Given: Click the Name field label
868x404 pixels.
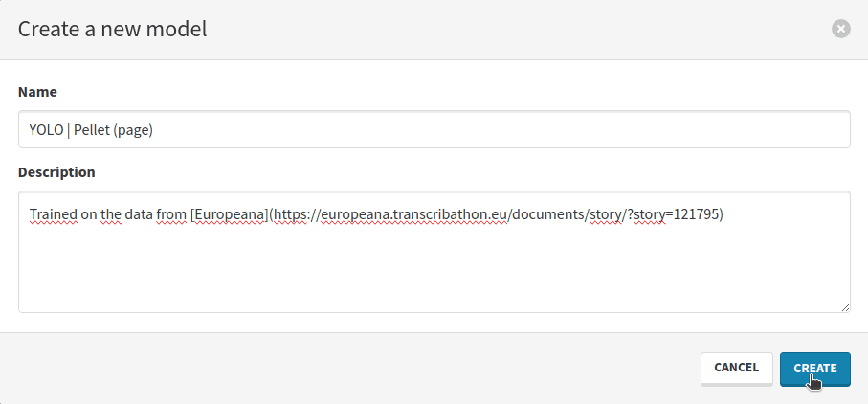Looking at the screenshot, I should point(37,92).
